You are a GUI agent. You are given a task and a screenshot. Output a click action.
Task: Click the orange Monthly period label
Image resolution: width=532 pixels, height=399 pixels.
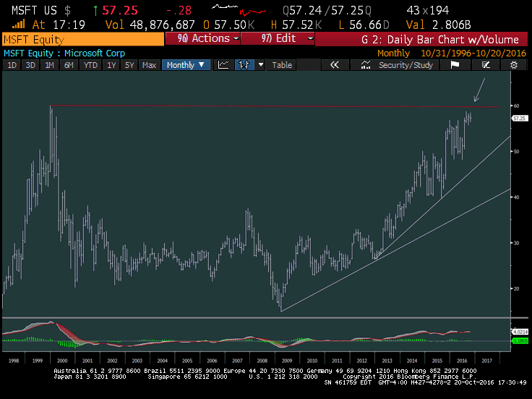tap(393, 53)
